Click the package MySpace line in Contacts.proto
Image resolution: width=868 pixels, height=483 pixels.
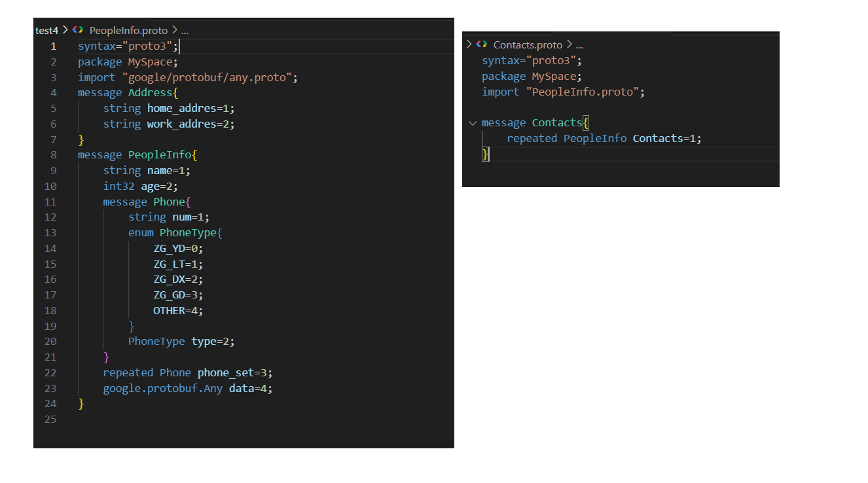pos(532,77)
